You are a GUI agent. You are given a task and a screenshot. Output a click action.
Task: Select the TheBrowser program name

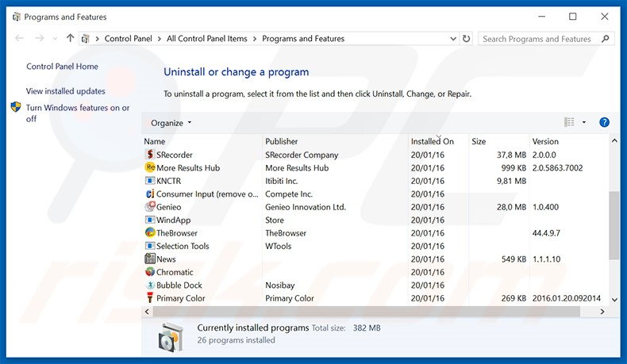(x=177, y=233)
